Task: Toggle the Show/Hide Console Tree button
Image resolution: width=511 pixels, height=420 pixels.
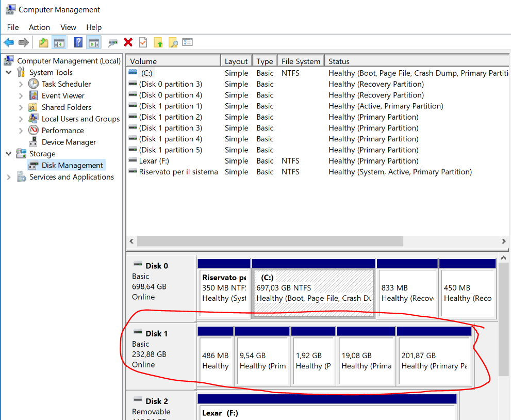Action: pyautogui.click(x=59, y=42)
